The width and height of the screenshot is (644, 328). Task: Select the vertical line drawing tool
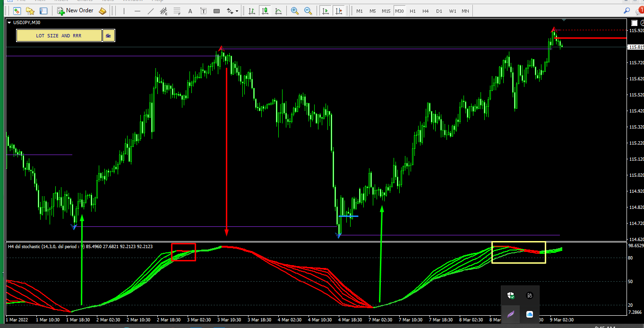click(x=124, y=10)
